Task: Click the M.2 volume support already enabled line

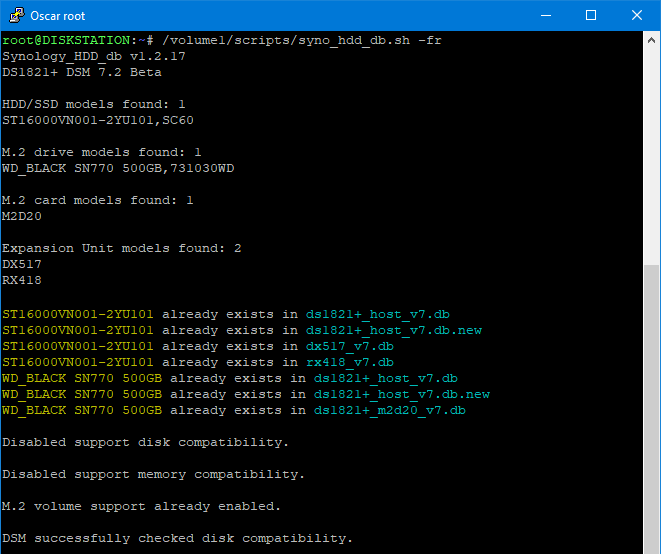Action: point(141,506)
